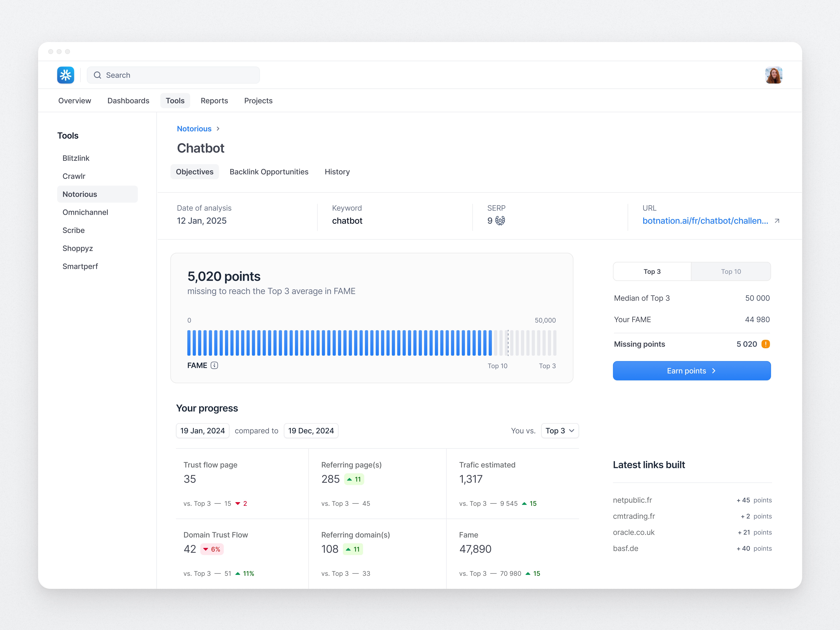The height and width of the screenshot is (630, 840).
Task: Click the breadcrumb chevron after Notorious
Action: (x=218, y=129)
